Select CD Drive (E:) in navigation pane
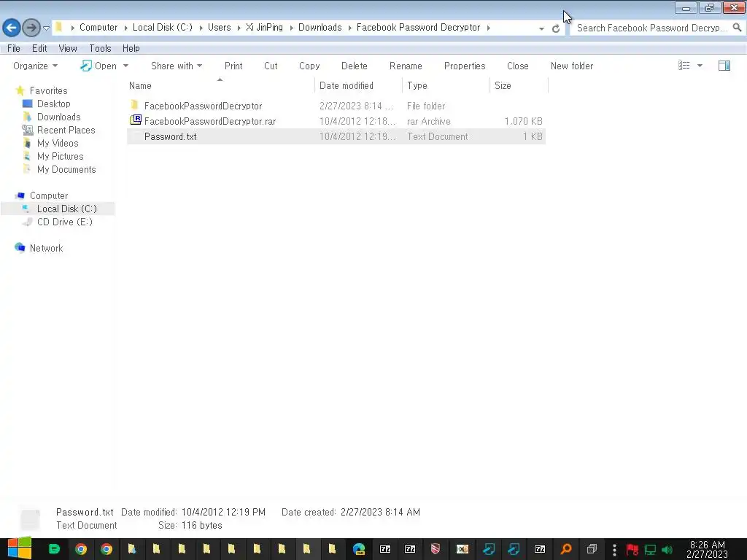The image size is (747, 560). [x=64, y=222]
